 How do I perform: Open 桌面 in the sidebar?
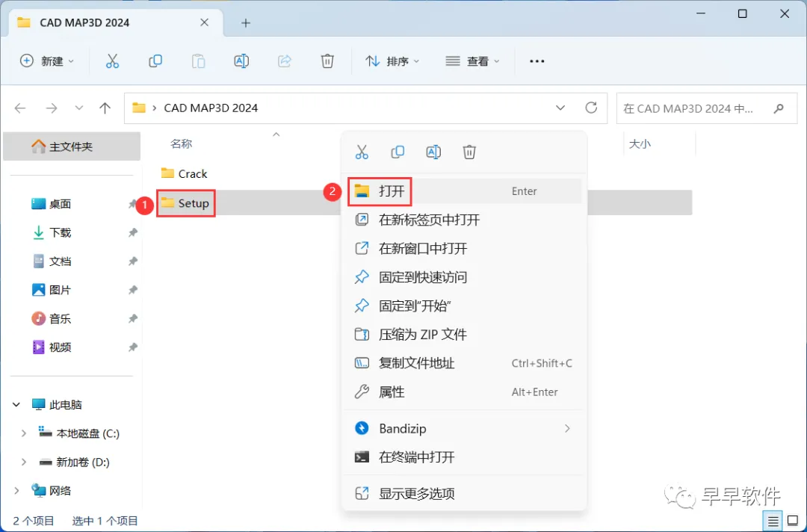(x=60, y=204)
